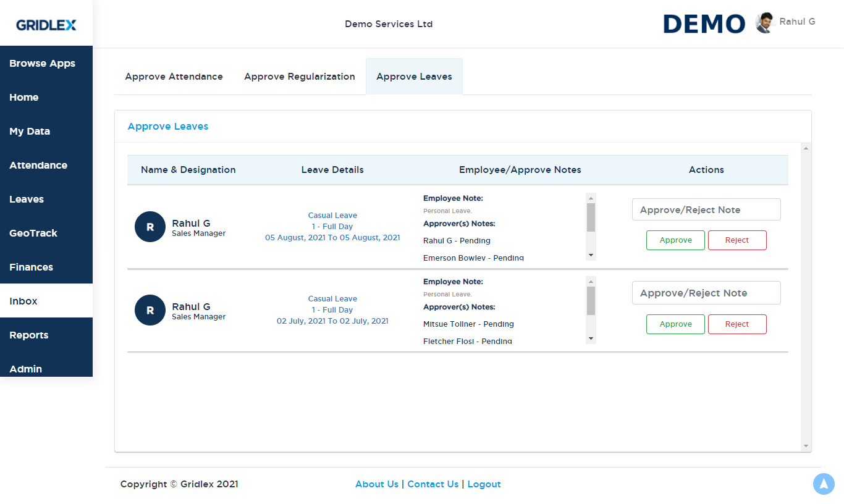Click Emerson Bowley - Pending approver note

pos(473,258)
